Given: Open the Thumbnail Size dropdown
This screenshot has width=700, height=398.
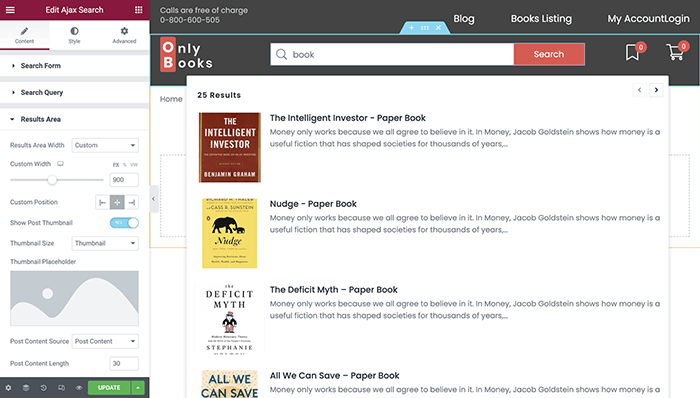Looking at the screenshot, I should click(105, 243).
